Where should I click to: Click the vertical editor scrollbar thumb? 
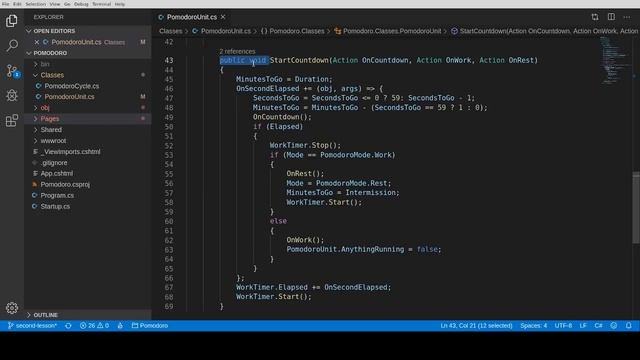tap(636, 208)
